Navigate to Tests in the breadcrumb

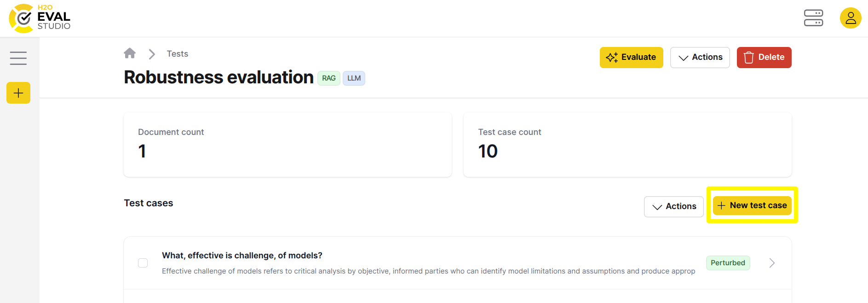pos(177,53)
